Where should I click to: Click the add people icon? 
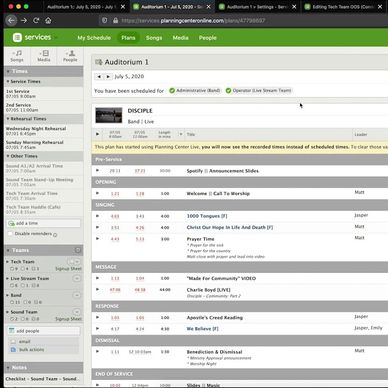12,331
